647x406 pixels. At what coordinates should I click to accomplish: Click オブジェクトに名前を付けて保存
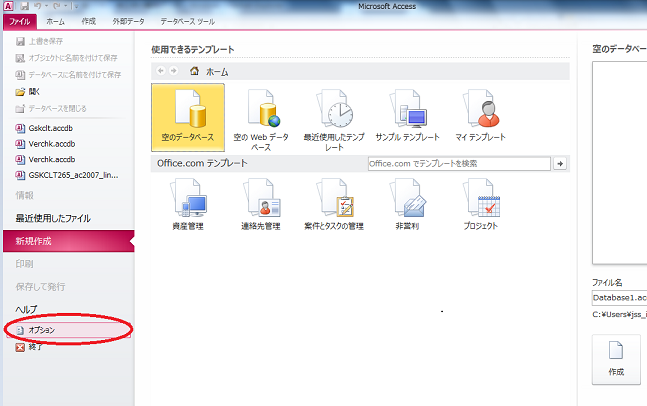[x=66, y=58]
